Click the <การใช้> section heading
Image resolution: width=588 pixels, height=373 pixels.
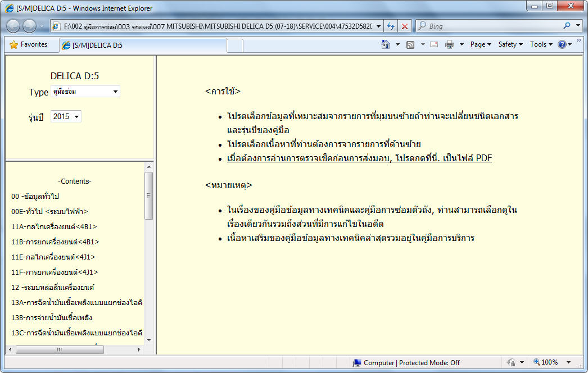223,91
